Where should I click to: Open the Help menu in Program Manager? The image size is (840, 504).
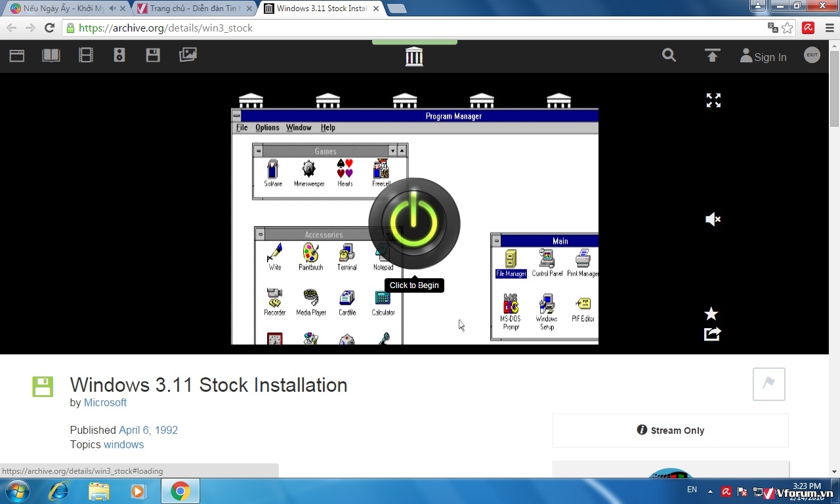click(x=328, y=127)
